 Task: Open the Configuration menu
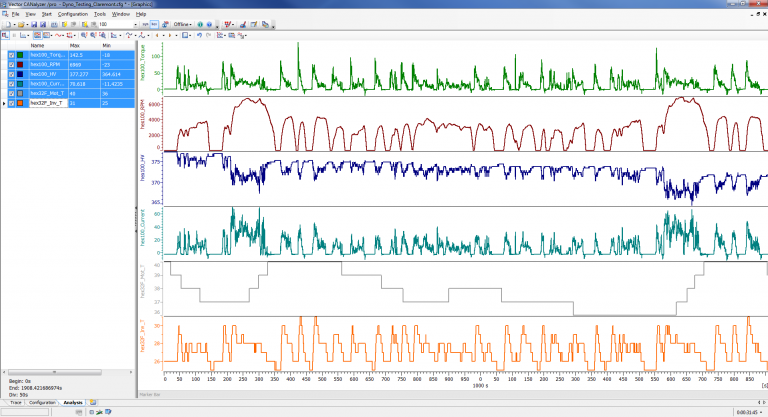pos(72,15)
